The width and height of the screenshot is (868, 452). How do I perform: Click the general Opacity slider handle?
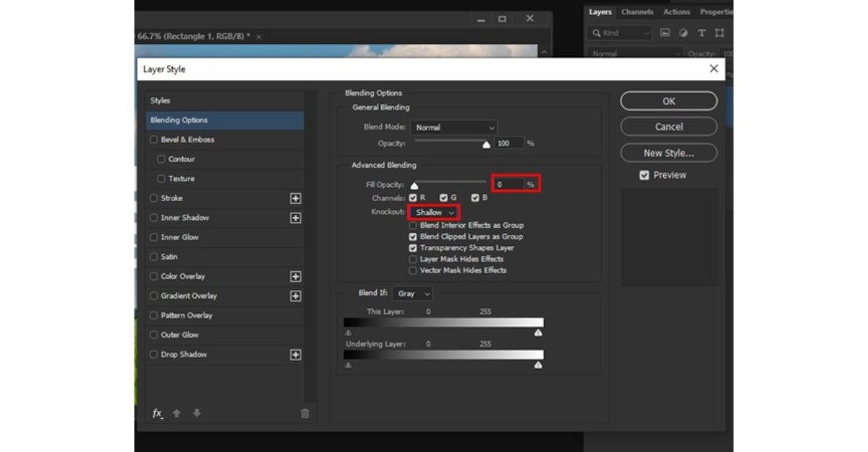[486, 145]
